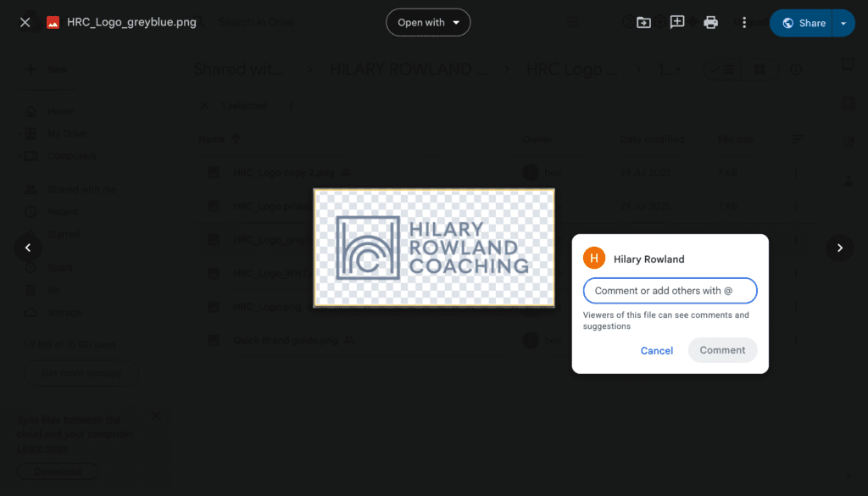The width and height of the screenshot is (868, 496).
Task: Click the add comment icon in top bar
Action: 677,23
